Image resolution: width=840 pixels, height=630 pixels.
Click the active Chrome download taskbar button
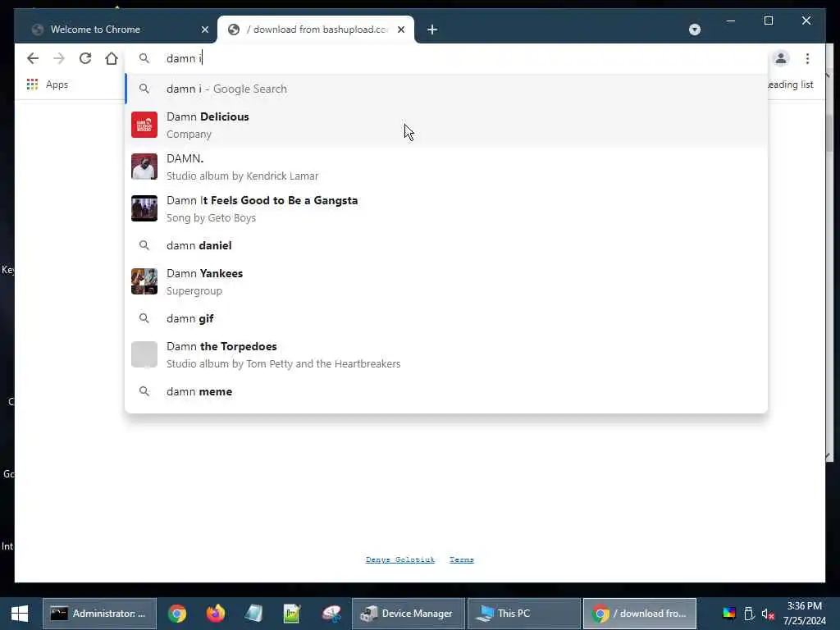[x=640, y=614]
